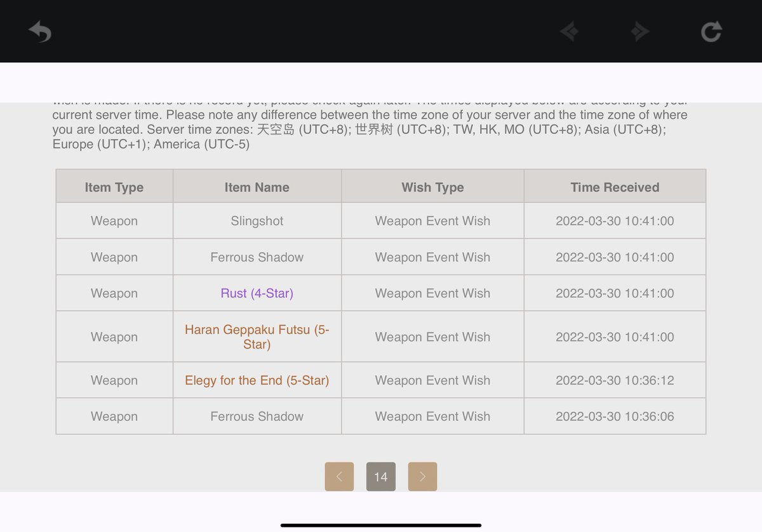Image resolution: width=762 pixels, height=532 pixels.
Task: Select Ferrous Shadow received at 10:36:06
Action: pos(257,416)
